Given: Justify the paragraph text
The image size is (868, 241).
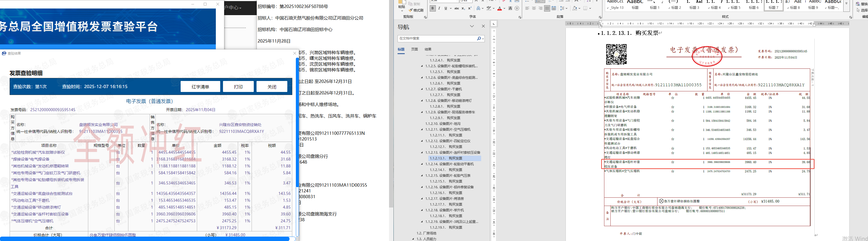Looking at the screenshot, I should point(547,9).
